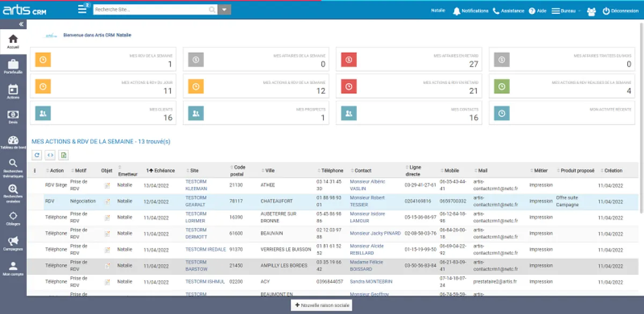Screen dimensions: 644x314
Task: Open the Ciblages sidebar icon
Action: coord(13,217)
